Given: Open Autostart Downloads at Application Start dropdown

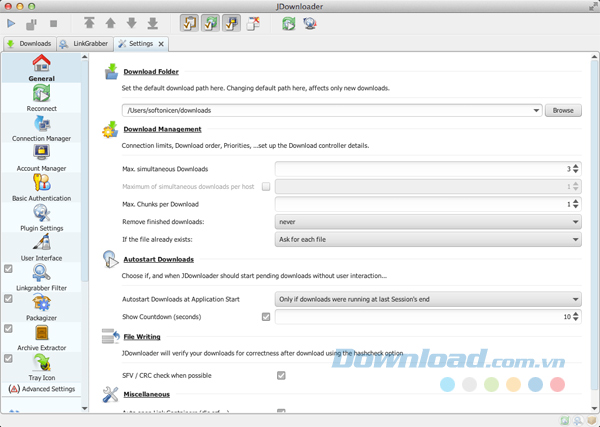Looking at the screenshot, I should point(428,299).
